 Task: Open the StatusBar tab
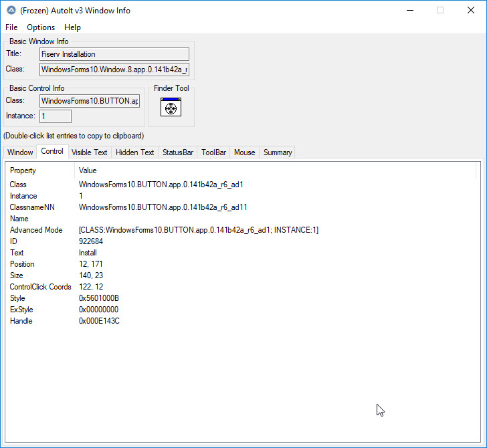178,152
